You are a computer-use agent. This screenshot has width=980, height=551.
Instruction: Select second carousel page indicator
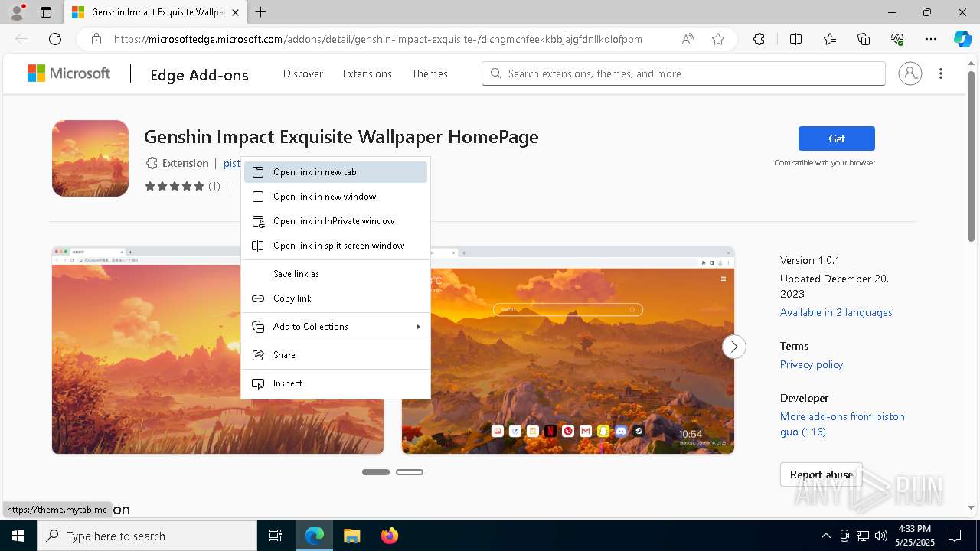(410, 472)
